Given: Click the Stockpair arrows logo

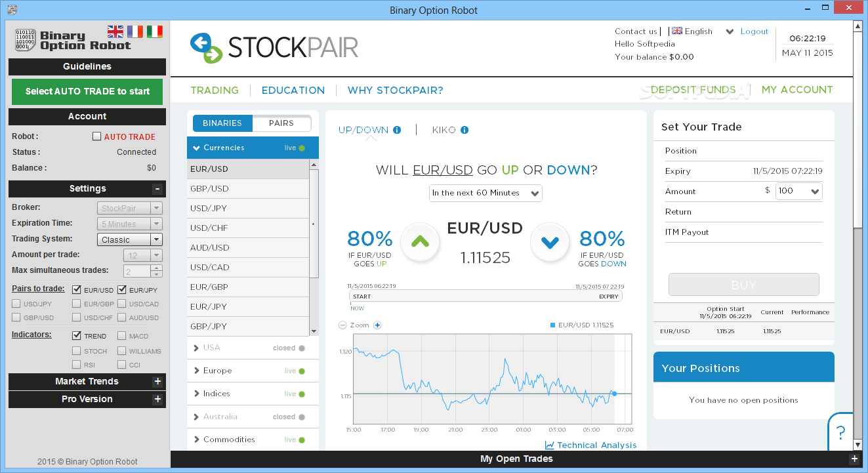Looking at the screenshot, I should (207, 48).
